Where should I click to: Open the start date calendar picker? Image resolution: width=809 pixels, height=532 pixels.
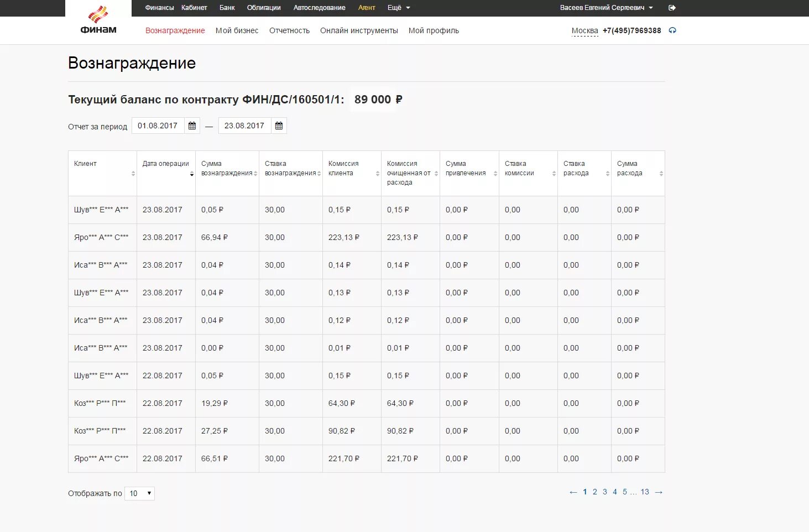(x=192, y=126)
